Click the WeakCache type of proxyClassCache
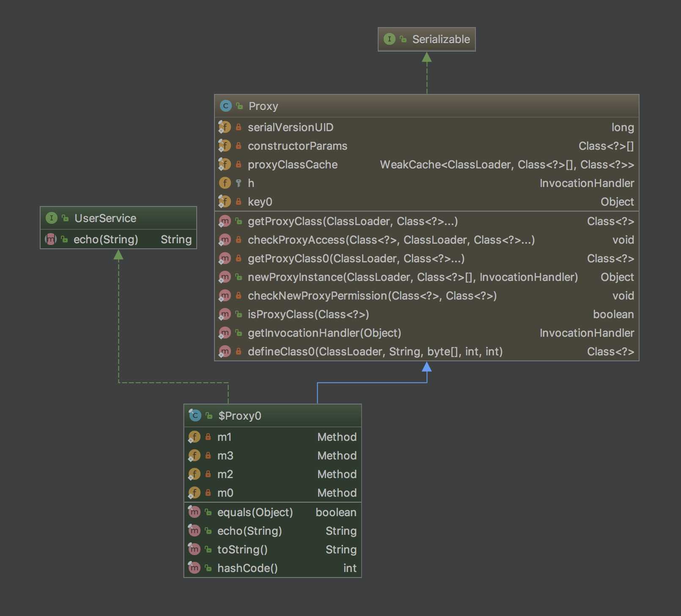Screen dimensions: 681x616 pyautogui.click(x=507, y=165)
